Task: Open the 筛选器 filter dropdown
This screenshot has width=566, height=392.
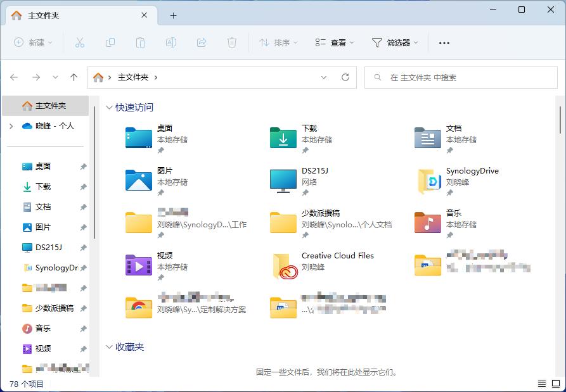Action: (395, 42)
